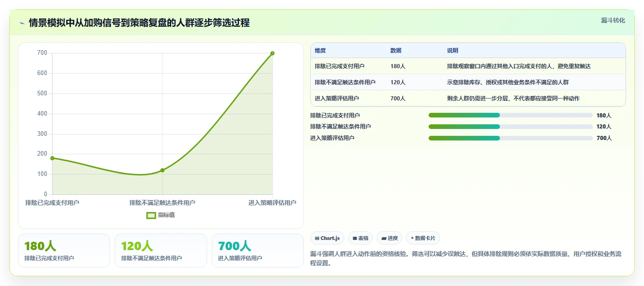Click the chart point for 进入策略评估用户 (700)
Screen dimensions: 644x286
point(273,53)
